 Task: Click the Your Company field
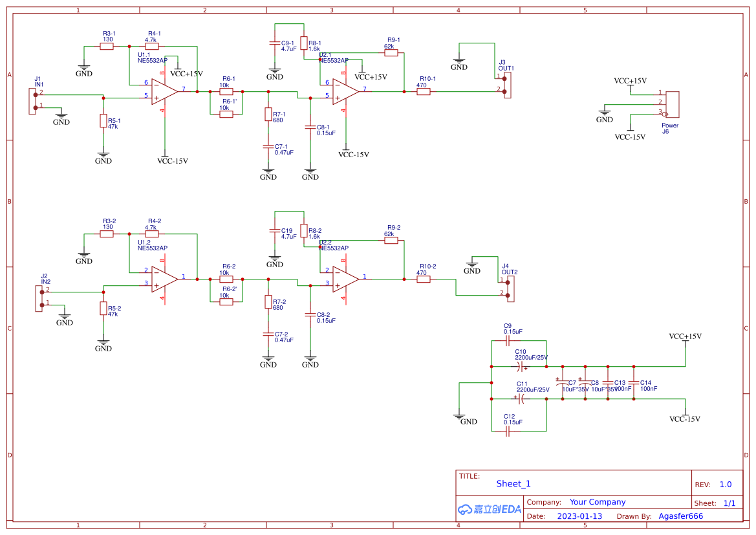(x=599, y=502)
